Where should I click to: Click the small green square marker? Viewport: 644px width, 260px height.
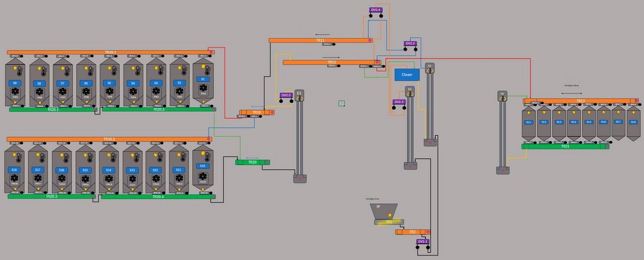[342, 103]
